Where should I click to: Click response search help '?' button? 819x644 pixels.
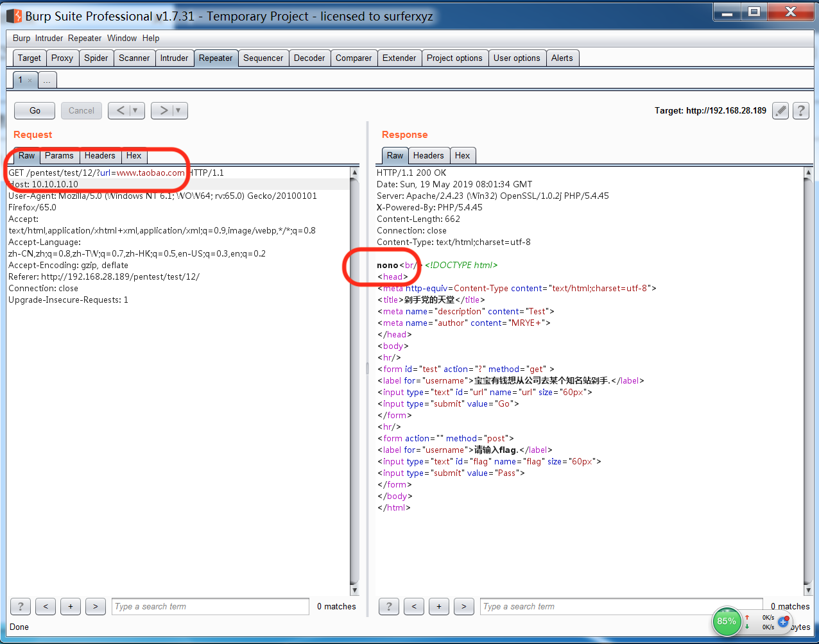389,606
